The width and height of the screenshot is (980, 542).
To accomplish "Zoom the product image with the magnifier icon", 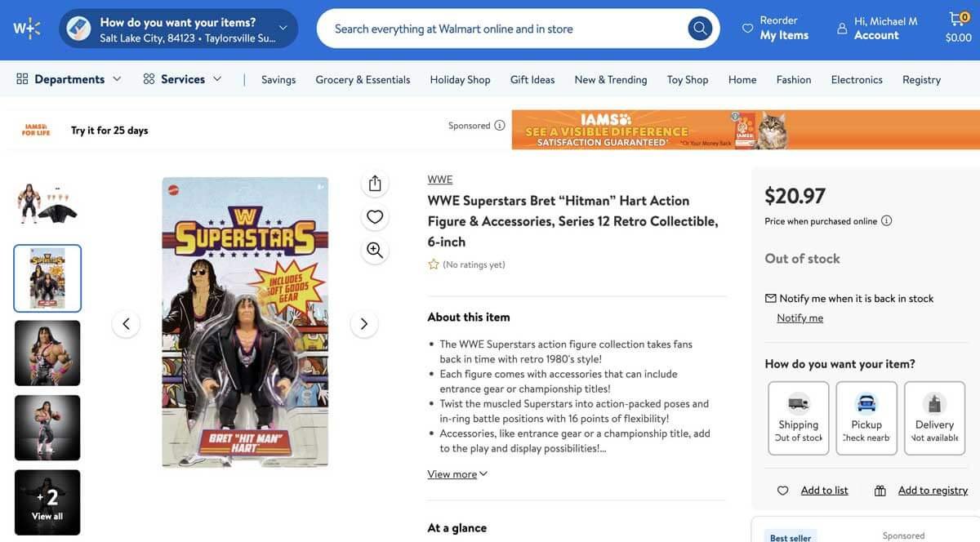I will pyautogui.click(x=374, y=250).
